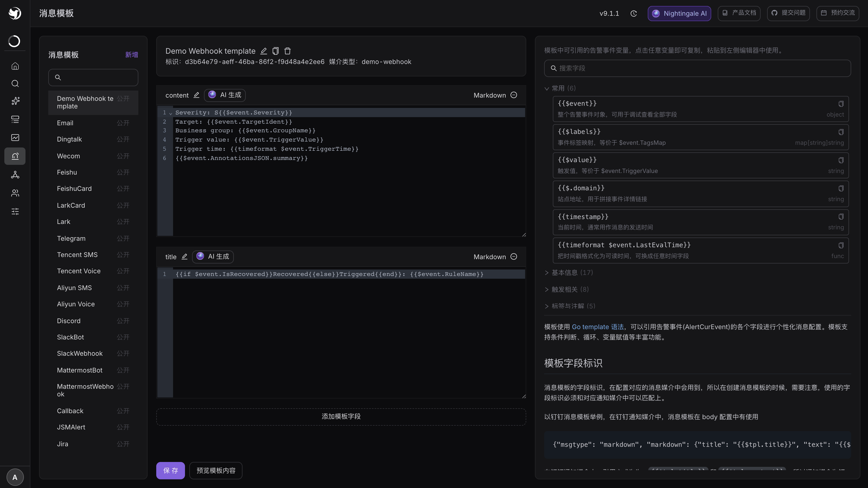Expand the 基本信息 (17) section
Image resolution: width=868 pixels, height=488 pixels.
569,272
